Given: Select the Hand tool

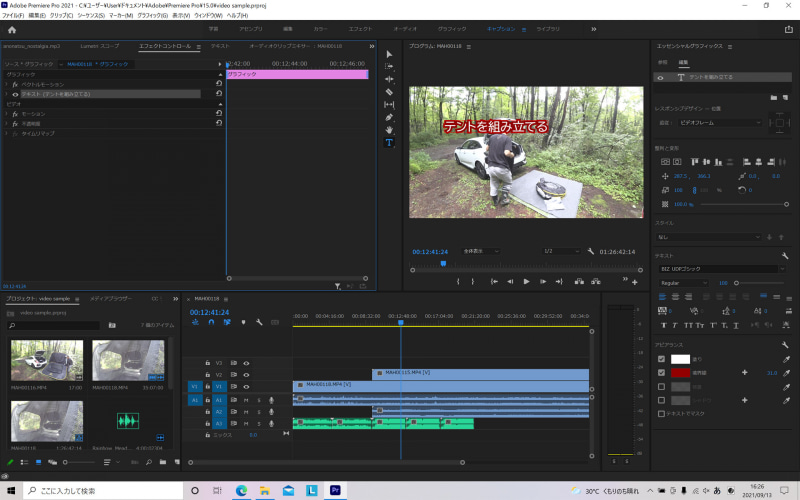Looking at the screenshot, I should pos(389,130).
